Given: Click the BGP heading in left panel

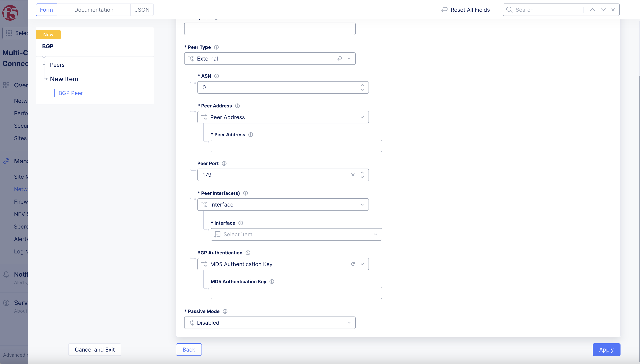Looking at the screenshot, I should [48, 46].
